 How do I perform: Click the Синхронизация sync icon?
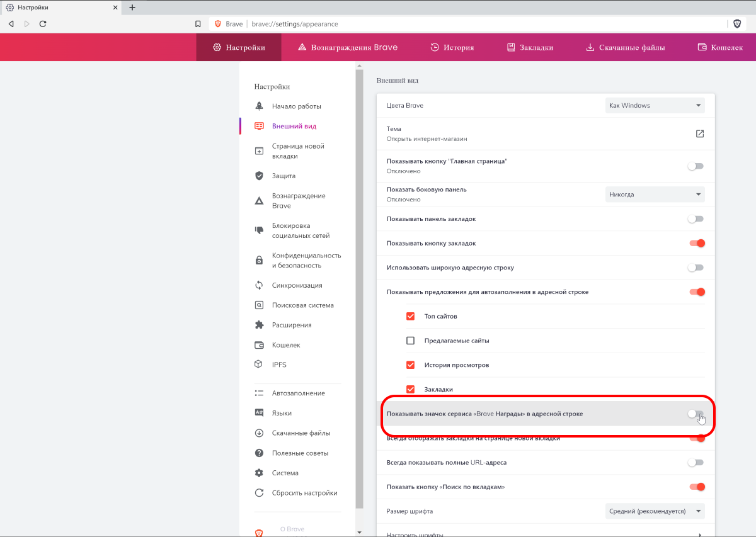pos(259,285)
